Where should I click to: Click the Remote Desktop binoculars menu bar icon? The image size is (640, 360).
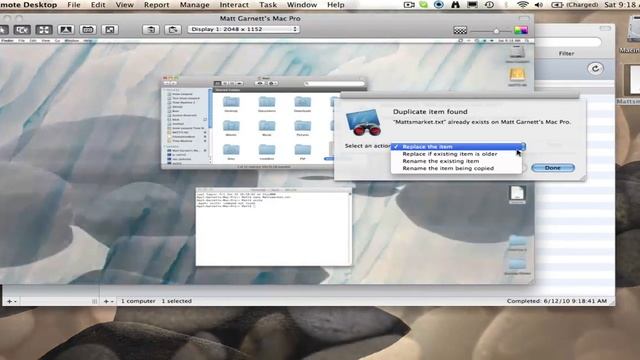tap(456, 5)
